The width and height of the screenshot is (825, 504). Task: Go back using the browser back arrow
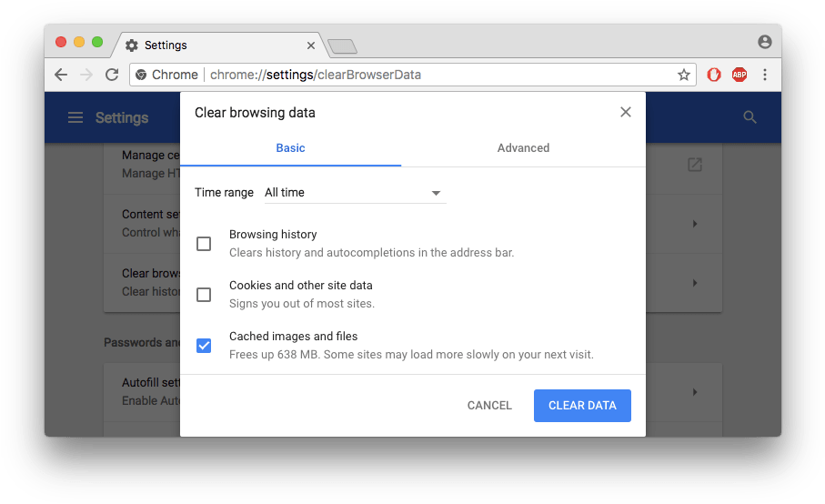point(61,75)
